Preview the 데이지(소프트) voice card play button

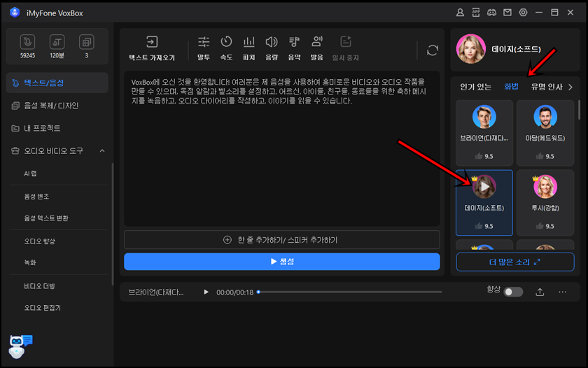[484, 186]
